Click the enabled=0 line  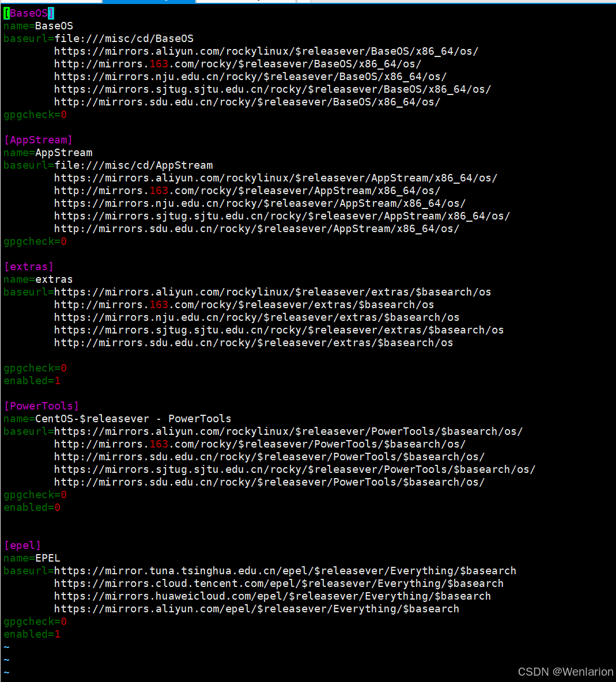pos(32,507)
